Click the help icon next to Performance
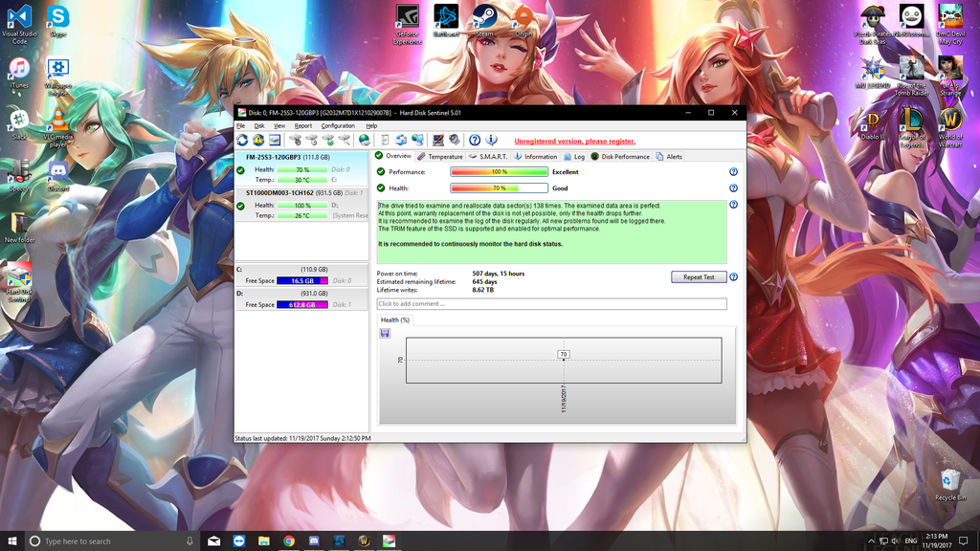This screenshot has height=551, width=980. tap(733, 172)
